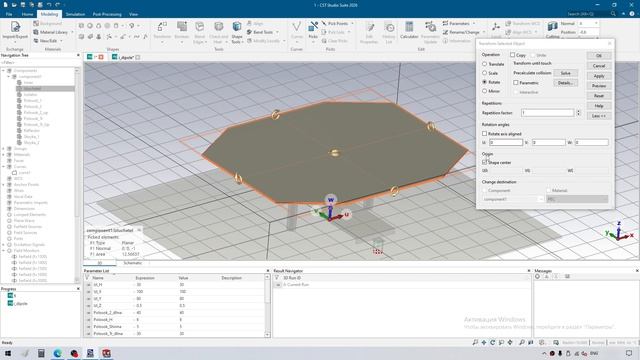Image resolution: width=640 pixels, height=360 pixels.
Task: Open the calculator app in taskbar
Action: (41, 353)
